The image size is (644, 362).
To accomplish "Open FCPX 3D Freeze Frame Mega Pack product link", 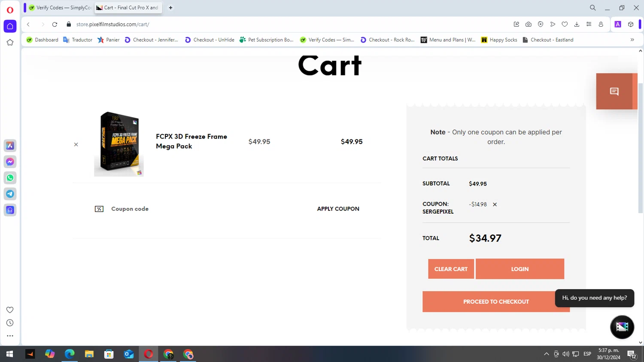I will click(x=191, y=141).
